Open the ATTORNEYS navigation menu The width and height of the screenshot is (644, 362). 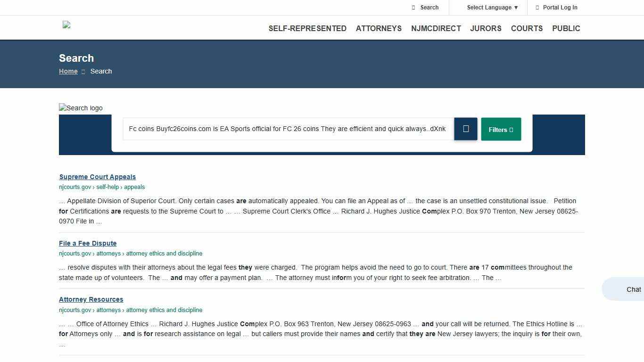(379, 28)
